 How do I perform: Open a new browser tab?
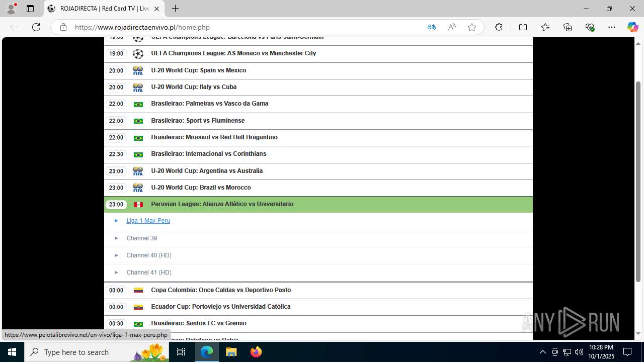click(175, 9)
